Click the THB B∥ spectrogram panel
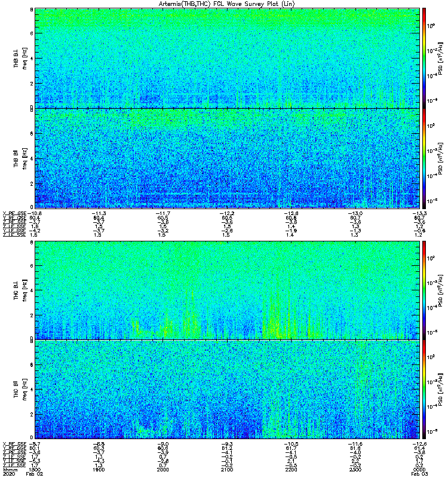 click(227, 158)
